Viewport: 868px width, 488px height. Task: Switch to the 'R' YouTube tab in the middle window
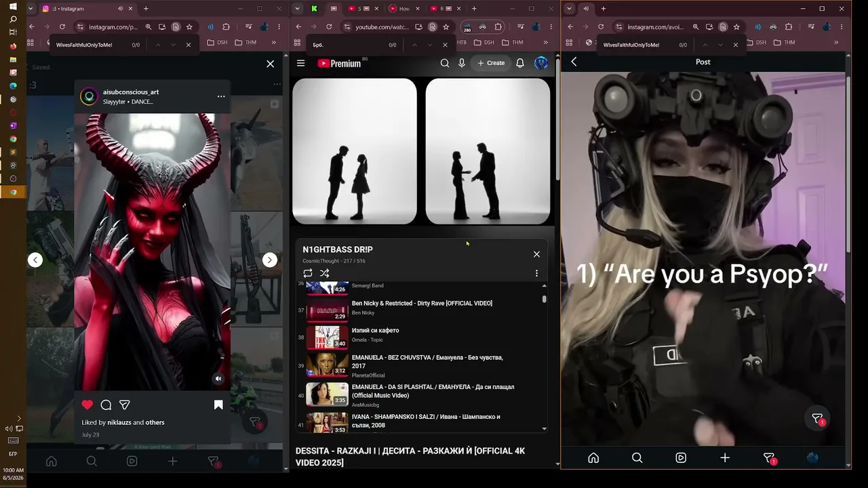pos(446,9)
